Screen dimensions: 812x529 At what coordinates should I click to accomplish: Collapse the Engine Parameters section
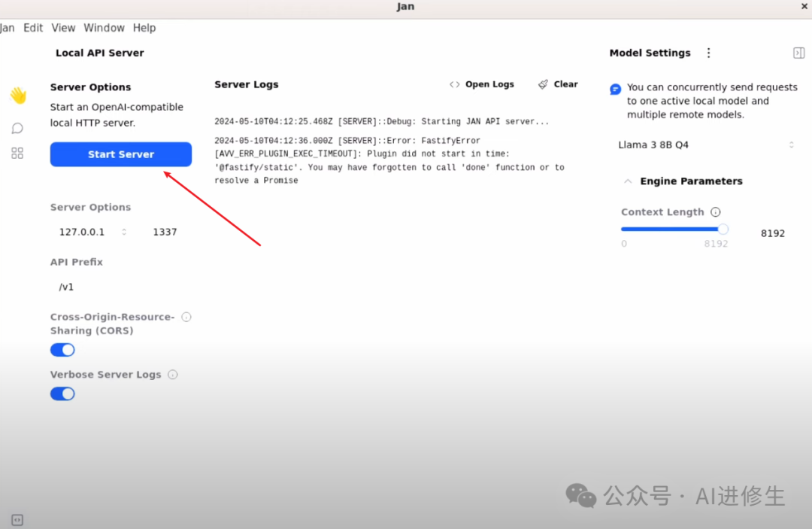tap(628, 181)
